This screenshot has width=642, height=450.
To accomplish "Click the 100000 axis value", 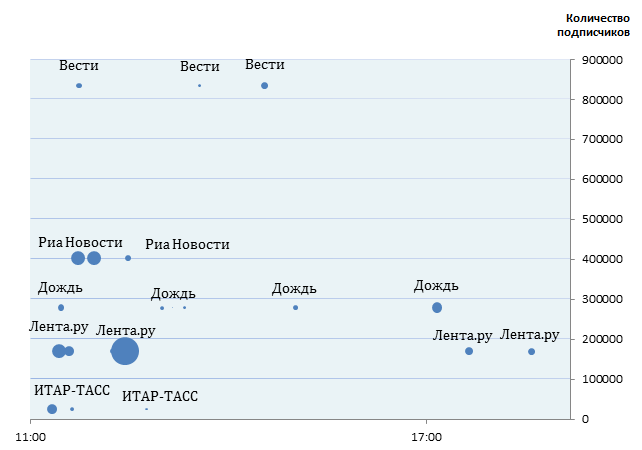I will click(603, 379).
